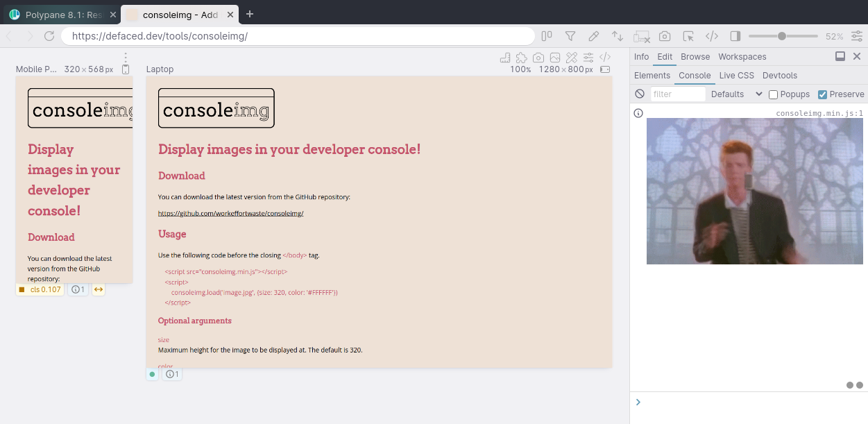
Task: Open the Defaults log level dropdown
Action: tap(737, 94)
